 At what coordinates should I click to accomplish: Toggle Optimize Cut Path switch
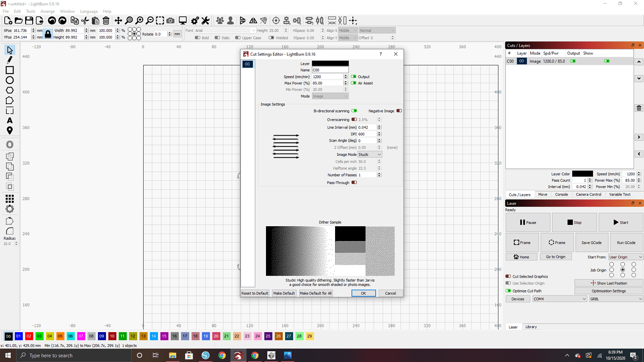[x=508, y=291]
